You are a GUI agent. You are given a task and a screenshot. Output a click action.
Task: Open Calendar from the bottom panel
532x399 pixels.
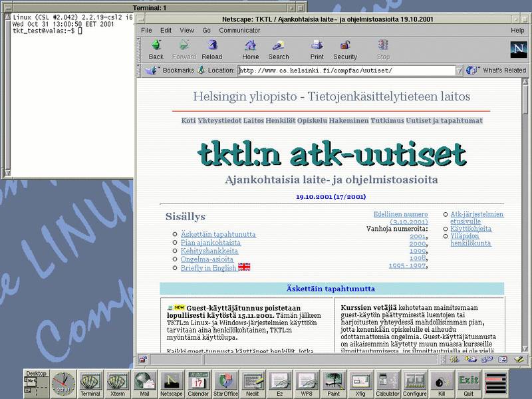(198, 384)
